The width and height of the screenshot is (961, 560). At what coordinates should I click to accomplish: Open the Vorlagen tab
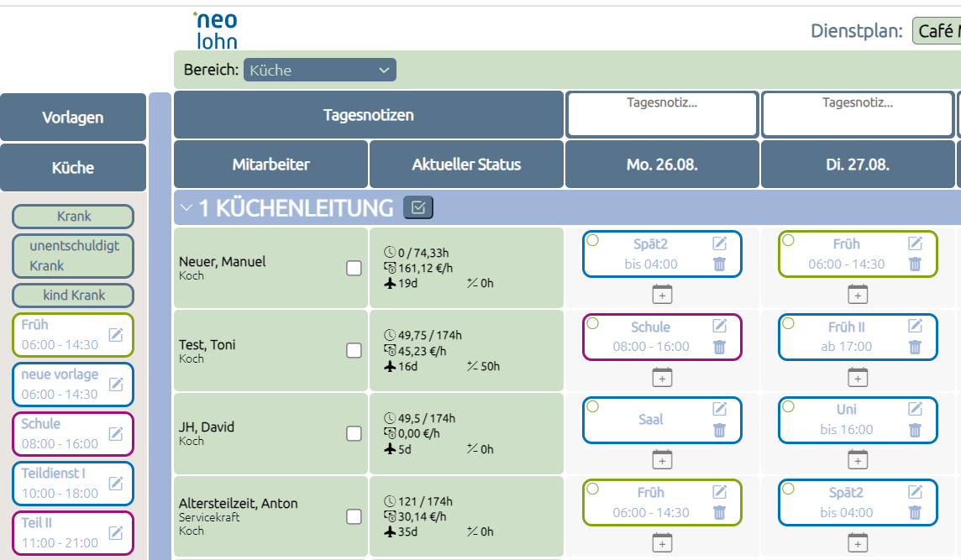click(73, 117)
